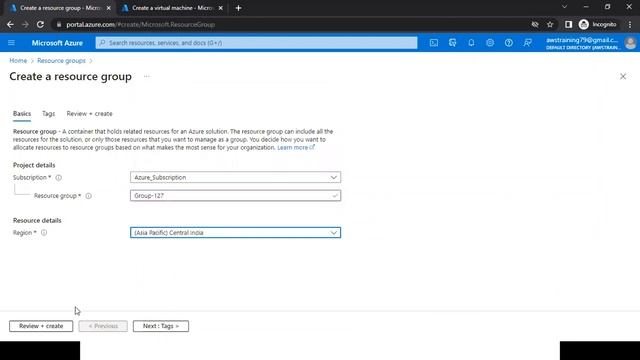Click the Review + create button
The width and height of the screenshot is (640, 360).
41,326
